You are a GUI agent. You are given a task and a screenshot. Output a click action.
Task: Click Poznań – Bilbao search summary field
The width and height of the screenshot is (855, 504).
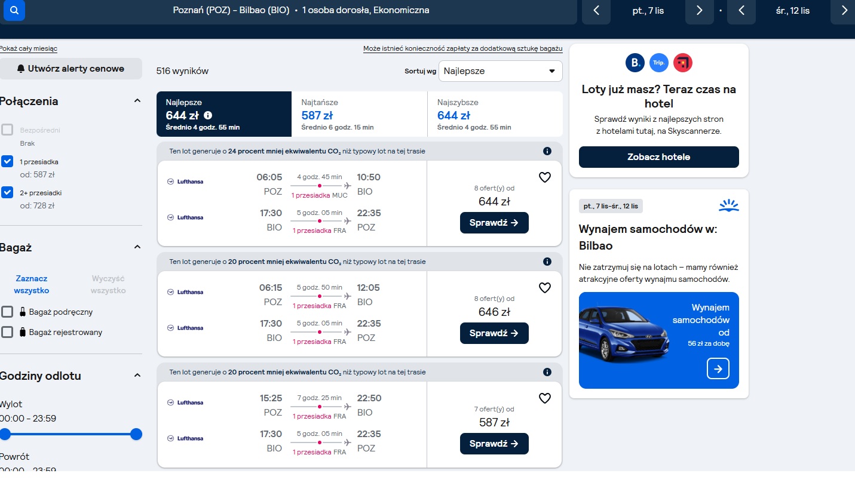pyautogui.click(x=301, y=11)
